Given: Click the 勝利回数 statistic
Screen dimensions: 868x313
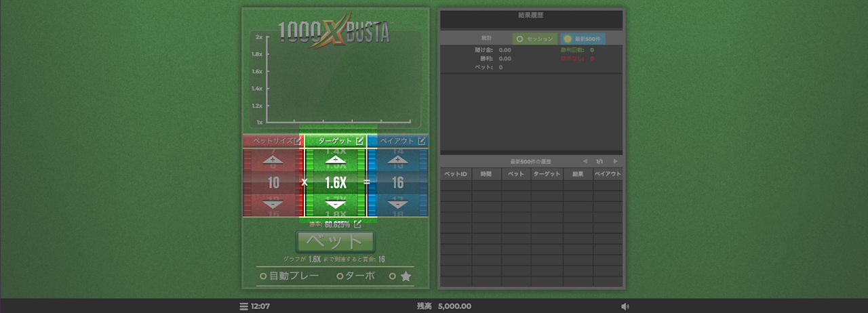Looking at the screenshot, I should tap(577, 50).
